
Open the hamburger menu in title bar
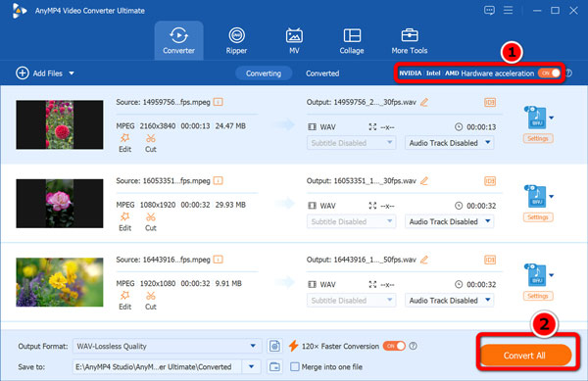pos(508,10)
